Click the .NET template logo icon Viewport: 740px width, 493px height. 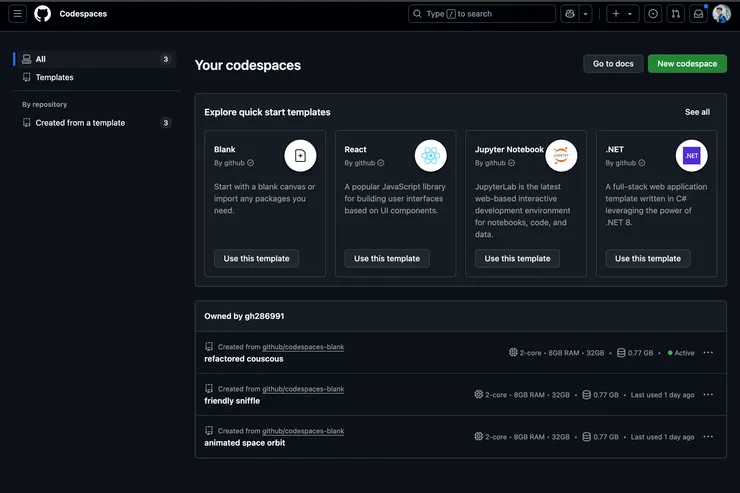point(691,155)
